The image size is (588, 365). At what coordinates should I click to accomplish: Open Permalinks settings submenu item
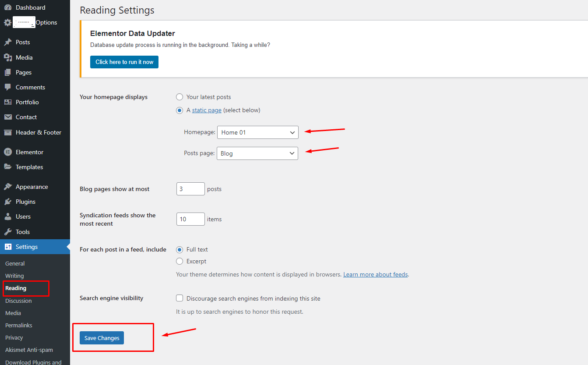19,325
